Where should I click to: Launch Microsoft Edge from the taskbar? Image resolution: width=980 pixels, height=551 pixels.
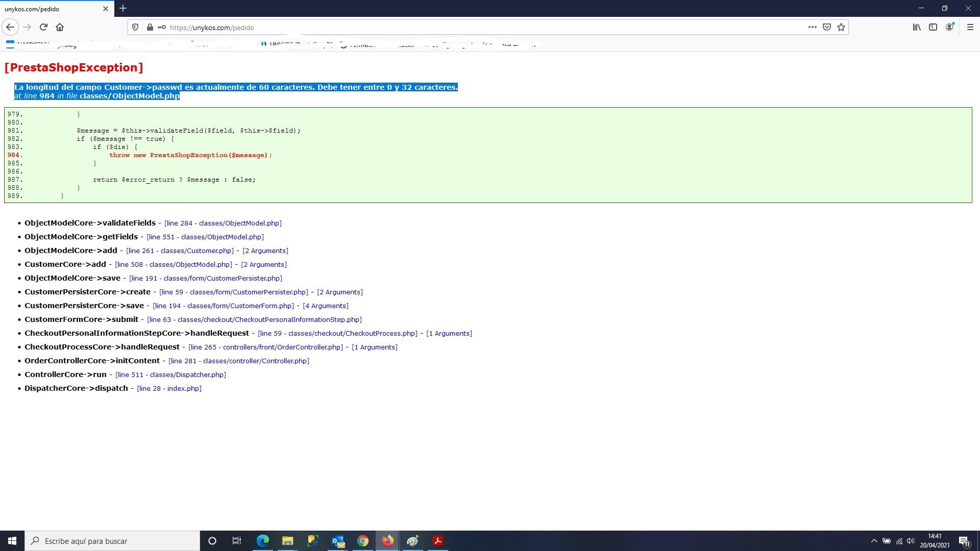point(262,541)
